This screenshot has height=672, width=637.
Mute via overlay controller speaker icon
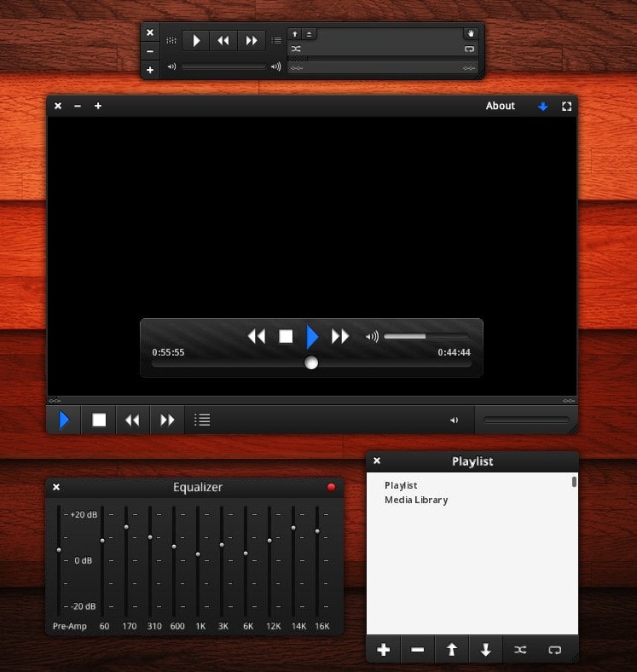(372, 337)
